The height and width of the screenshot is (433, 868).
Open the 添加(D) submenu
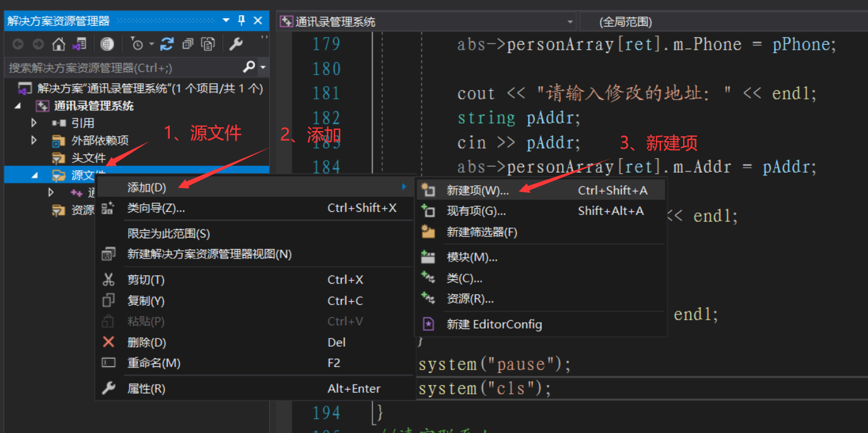(255, 187)
